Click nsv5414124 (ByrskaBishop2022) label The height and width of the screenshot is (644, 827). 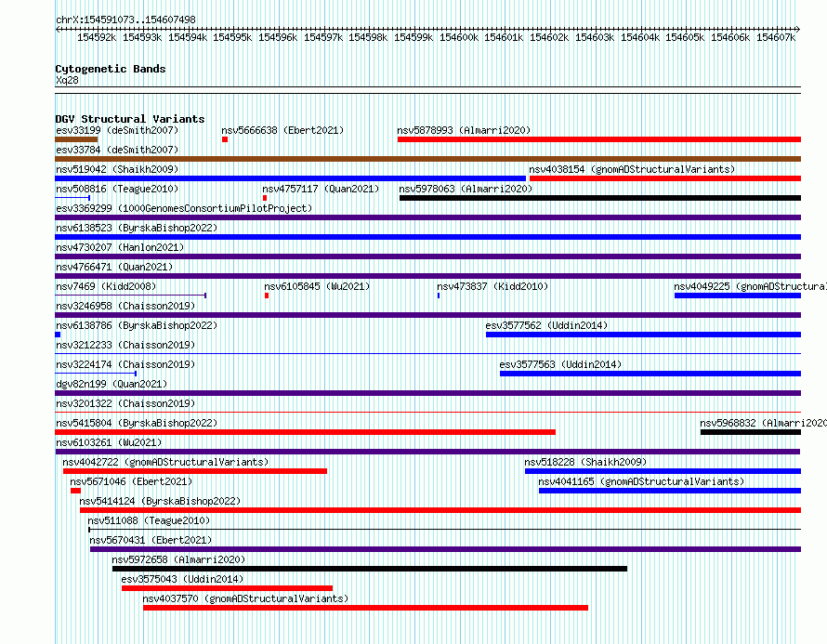[160, 501]
